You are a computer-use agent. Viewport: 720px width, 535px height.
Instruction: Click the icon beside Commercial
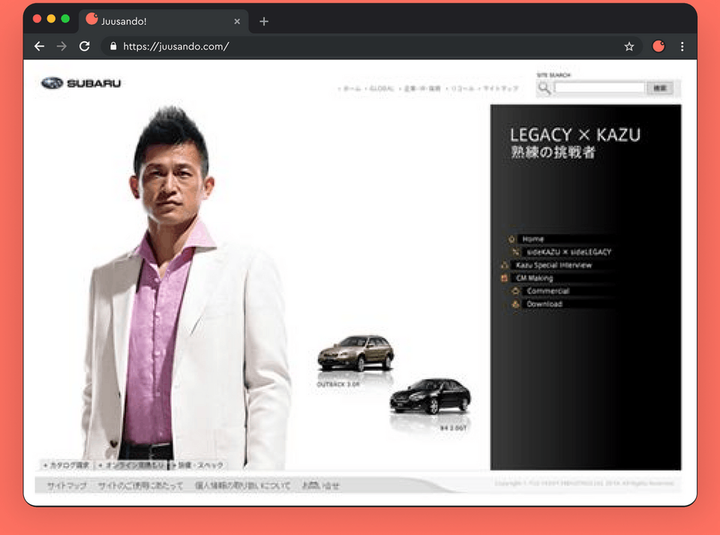point(516,291)
